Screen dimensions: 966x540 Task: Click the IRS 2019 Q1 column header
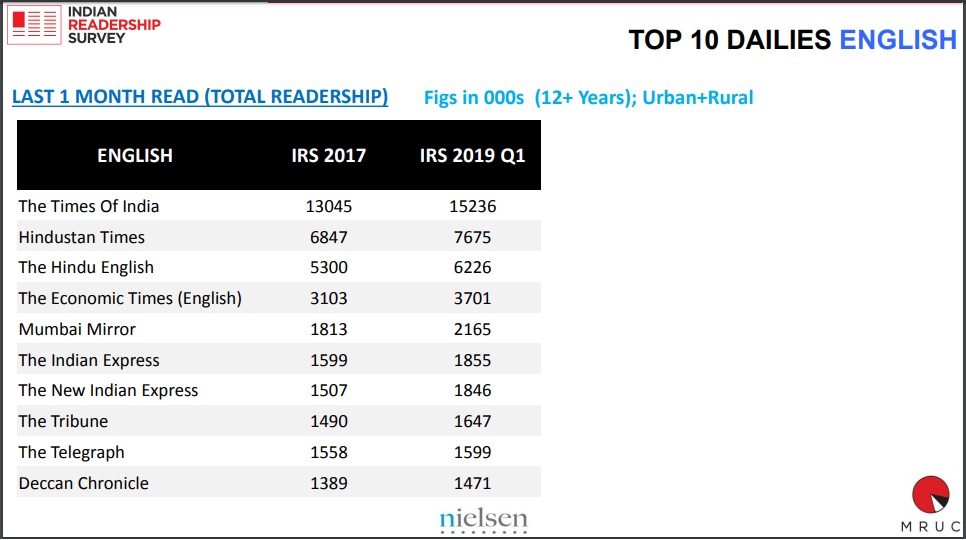tap(473, 155)
